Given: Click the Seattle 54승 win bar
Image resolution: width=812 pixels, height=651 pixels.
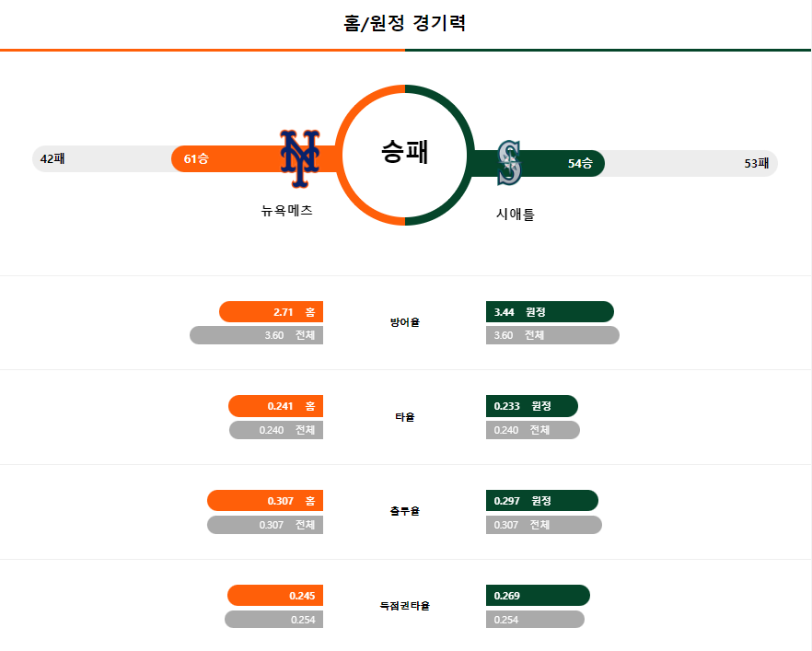Looking at the screenshot, I should (539, 163).
